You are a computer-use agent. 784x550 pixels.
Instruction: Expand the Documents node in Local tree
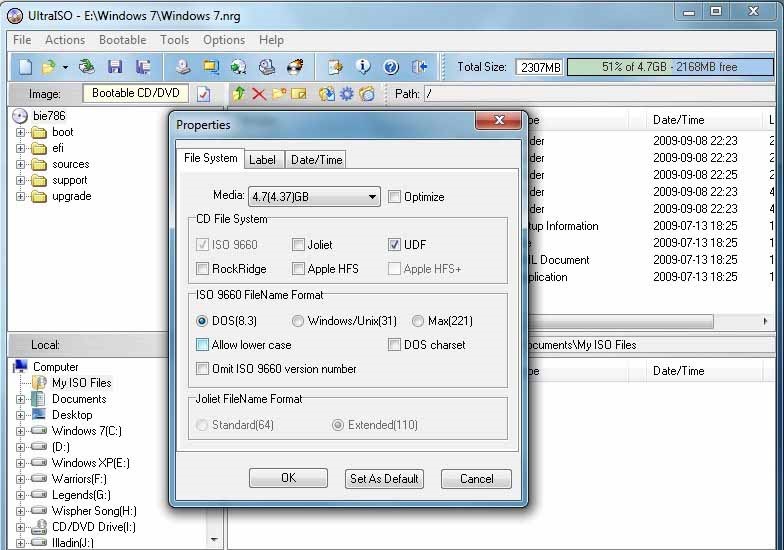[x=20, y=399]
